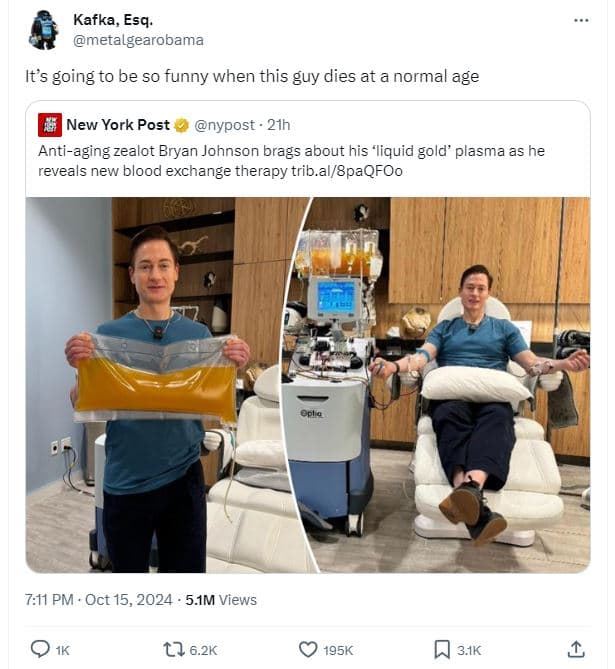Click the @nypost handle
Image resolution: width=615 pixels, height=669 pixels.
point(226,126)
